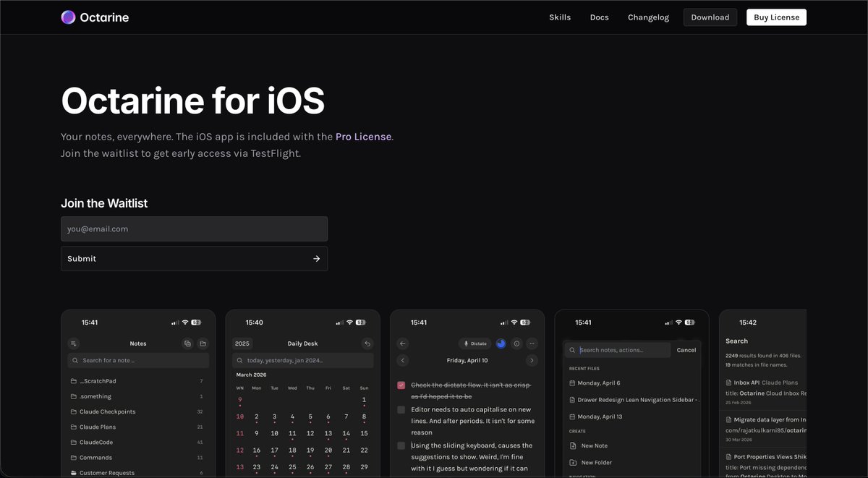Click the Dictate microphone button

475,343
